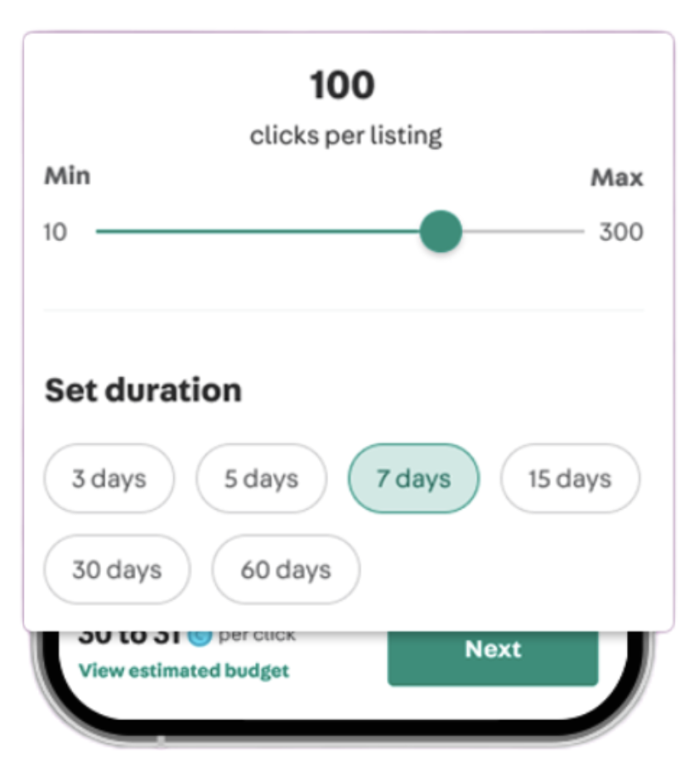Click the grey unfilled slider track

tap(522, 231)
